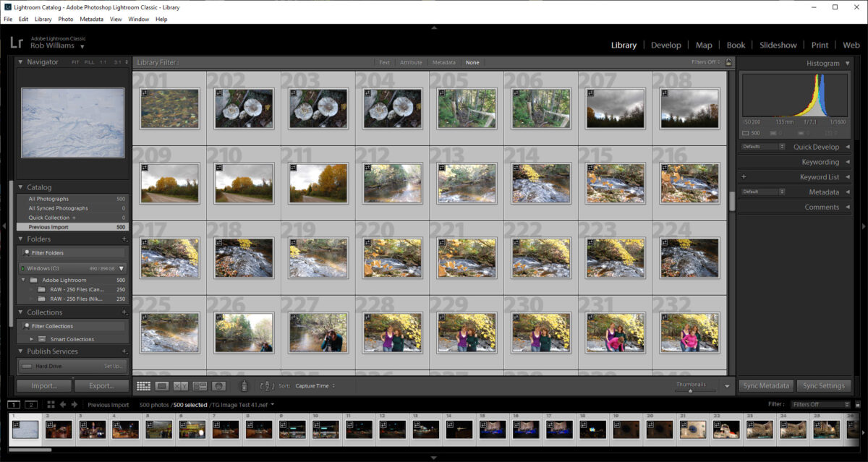The width and height of the screenshot is (868, 462).
Task: Toggle second window display button 2
Action: [x=31, y=405]
